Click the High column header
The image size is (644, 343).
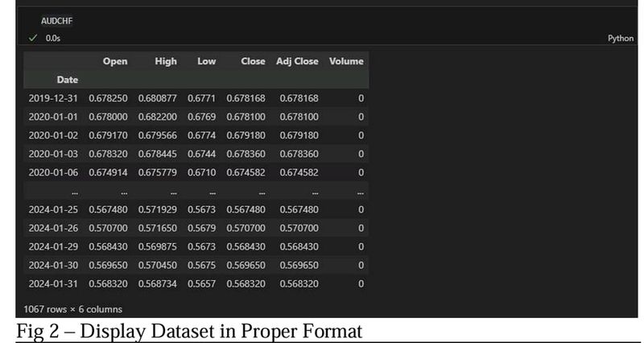[166, 61]
